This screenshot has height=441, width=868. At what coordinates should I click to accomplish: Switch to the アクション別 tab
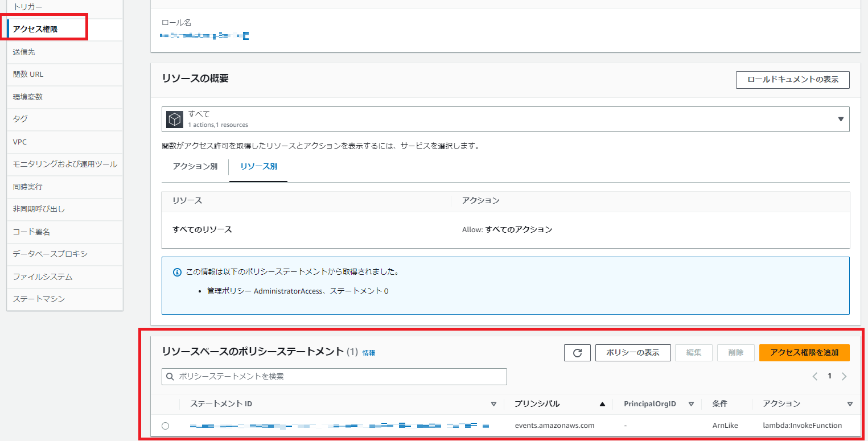(195, 166)
